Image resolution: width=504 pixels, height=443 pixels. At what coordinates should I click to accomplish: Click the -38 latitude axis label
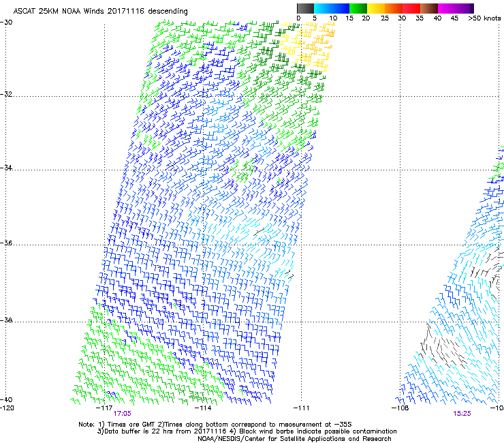click(6, 320)
